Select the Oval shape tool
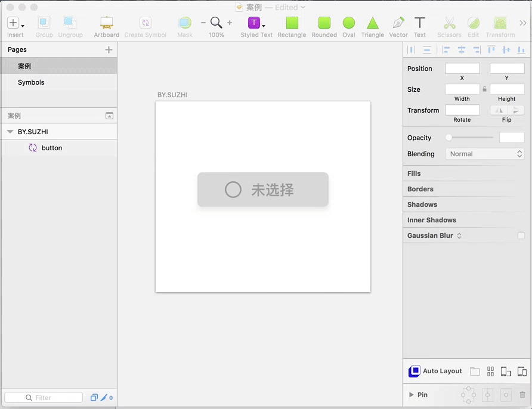This screenshot has height=409, width=532. pyautogui.click(x=348, y=23)
